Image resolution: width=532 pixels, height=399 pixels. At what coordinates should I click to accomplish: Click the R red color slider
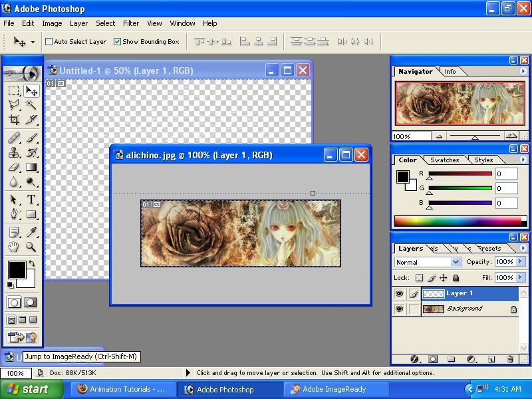tap(460, 174)
